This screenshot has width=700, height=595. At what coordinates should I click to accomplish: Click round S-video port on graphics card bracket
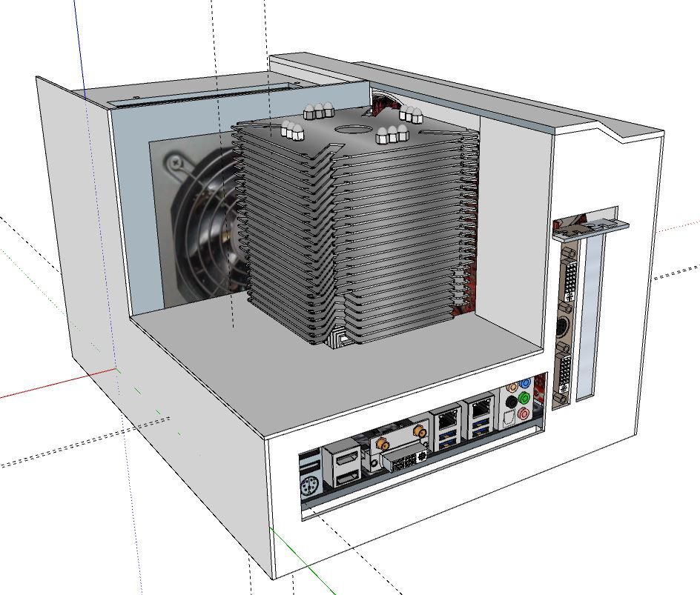tap(564, 328)
